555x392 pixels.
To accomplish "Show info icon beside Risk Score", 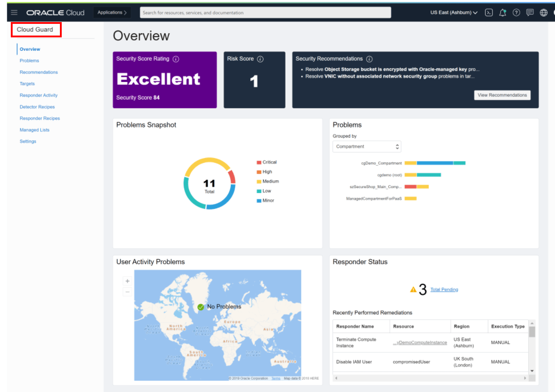I will click(260, 59).
